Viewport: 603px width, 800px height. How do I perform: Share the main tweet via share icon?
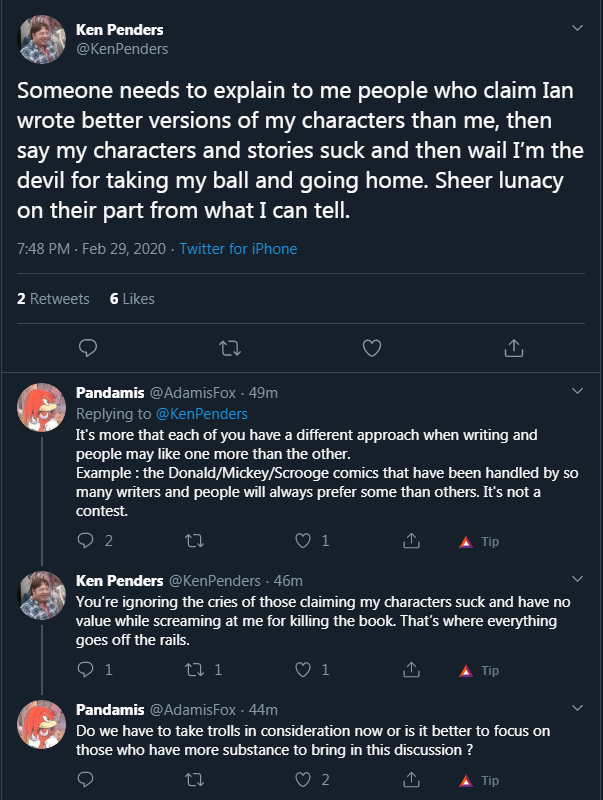(x=514, y=348)
